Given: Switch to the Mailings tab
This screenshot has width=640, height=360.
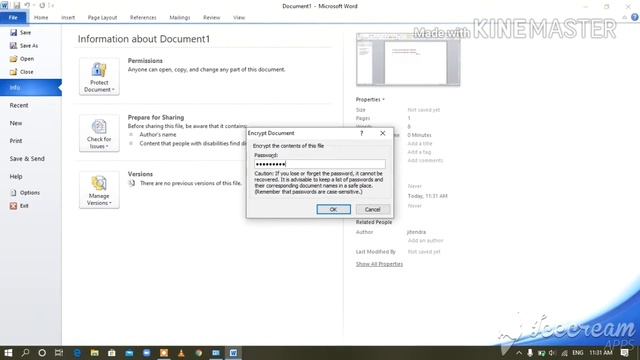Looking at the screenshot, I should click(180, 18).
